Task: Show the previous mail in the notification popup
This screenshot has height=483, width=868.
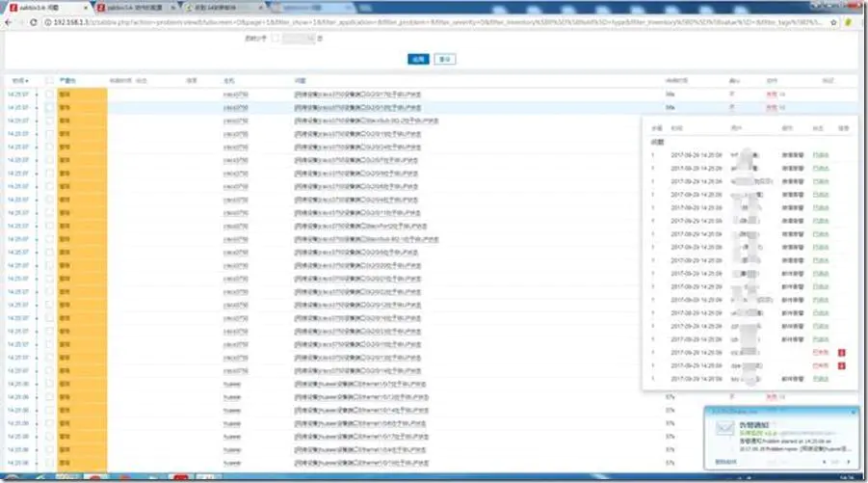Action: point(825,462)
